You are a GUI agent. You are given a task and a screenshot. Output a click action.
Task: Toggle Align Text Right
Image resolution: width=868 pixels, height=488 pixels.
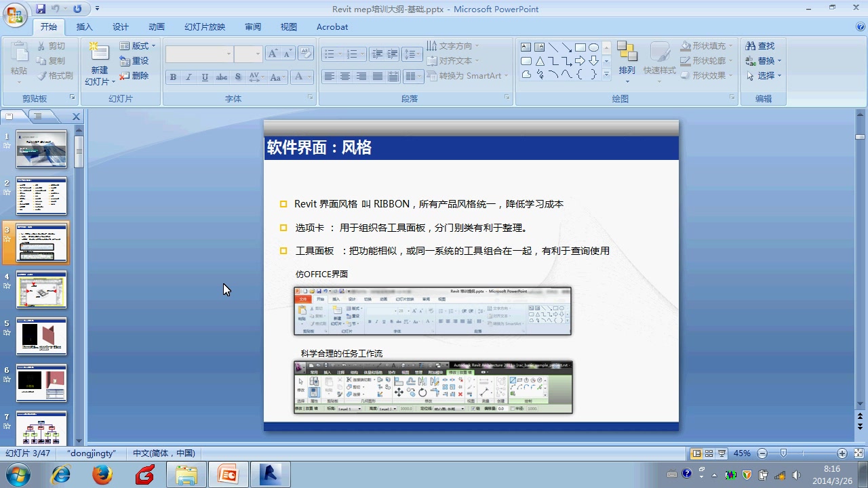click(x=361, y=77)
